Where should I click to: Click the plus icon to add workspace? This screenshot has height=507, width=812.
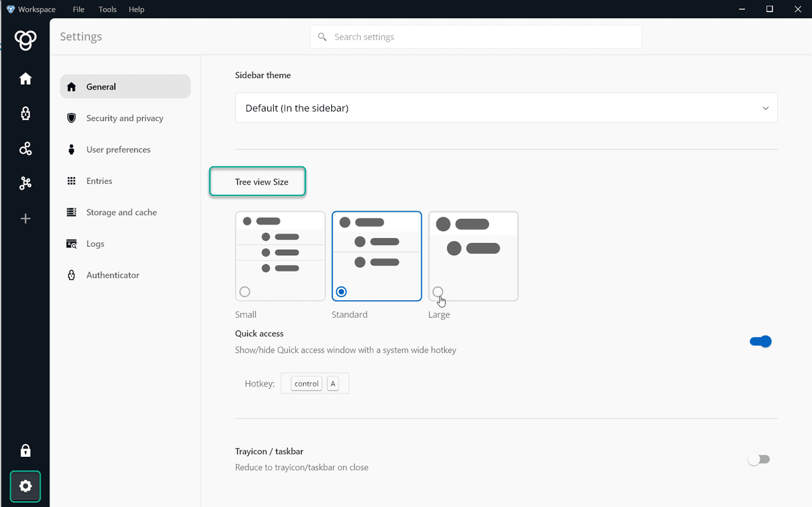25,219
